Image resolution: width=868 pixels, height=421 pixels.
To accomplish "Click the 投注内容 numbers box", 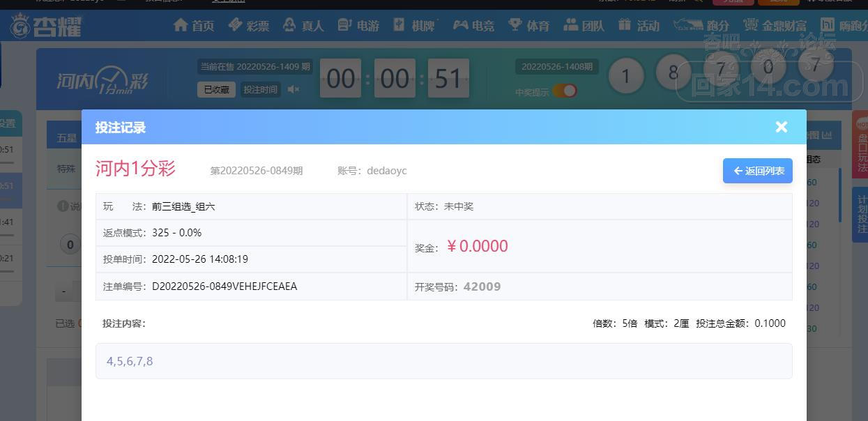I will tap(443, 361).
